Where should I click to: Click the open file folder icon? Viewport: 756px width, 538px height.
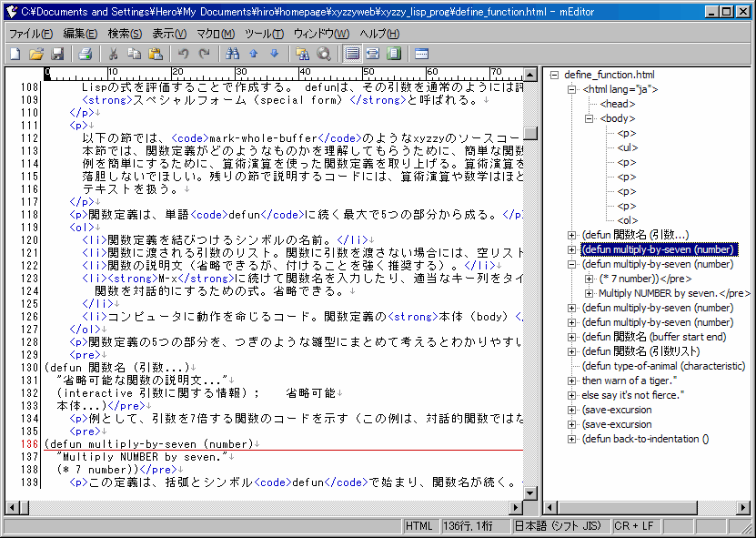[36, 54]
